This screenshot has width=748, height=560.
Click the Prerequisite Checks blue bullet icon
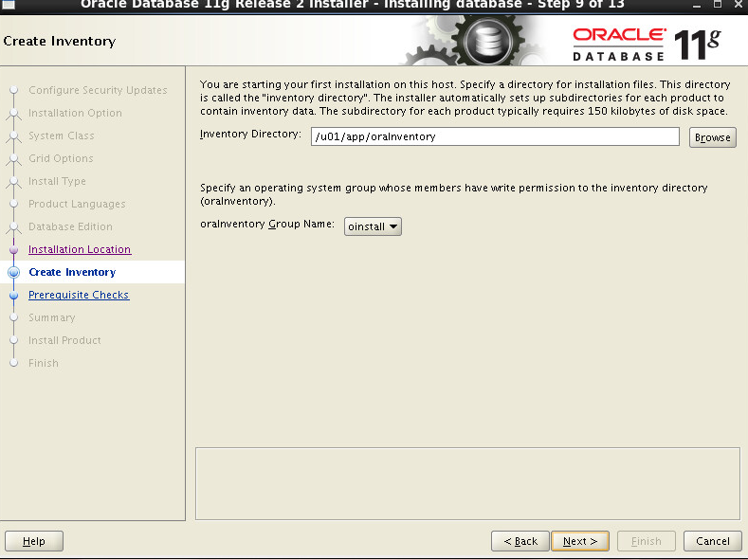tap(14, 296)
